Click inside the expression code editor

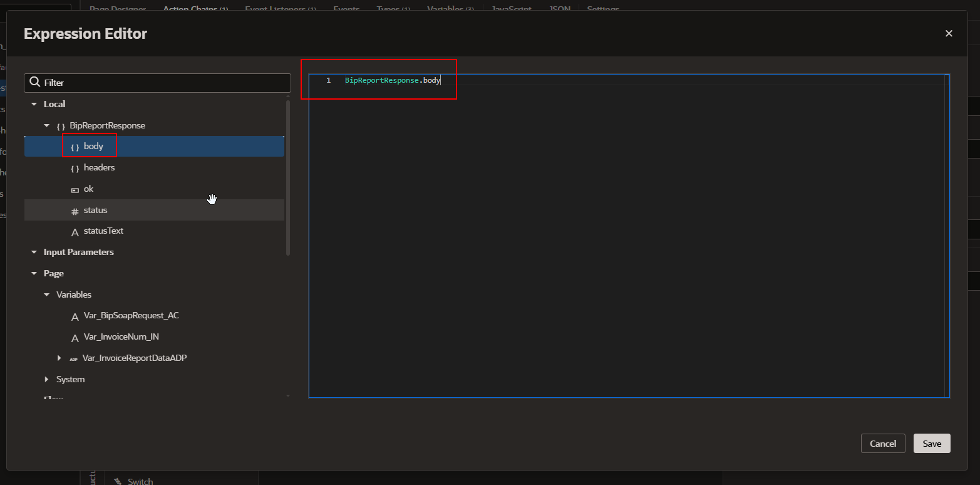pyautogui.click(x=629, y=236)
